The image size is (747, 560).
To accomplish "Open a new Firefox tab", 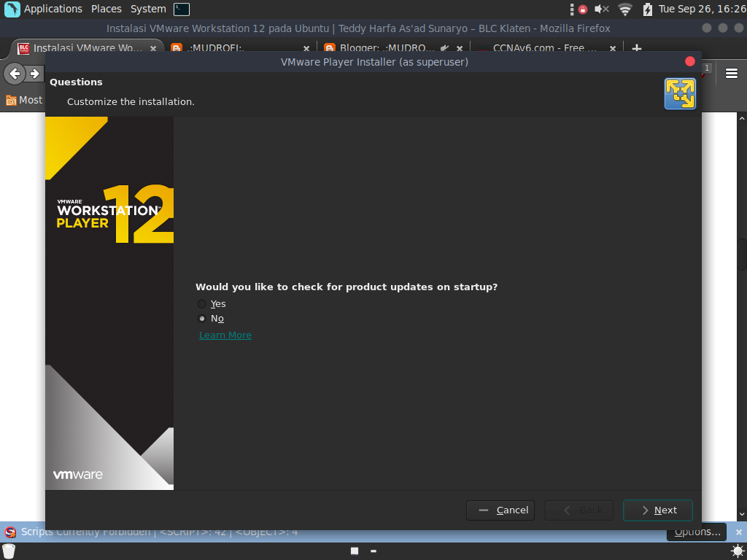I will (x=636, y=47).
